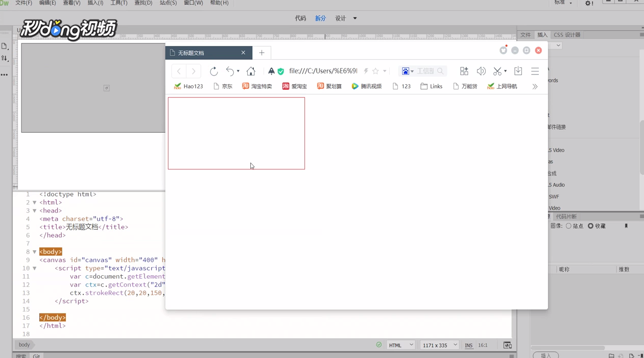
Task: Open the 腾讯视频 bookmark
Action: (367, 86)
